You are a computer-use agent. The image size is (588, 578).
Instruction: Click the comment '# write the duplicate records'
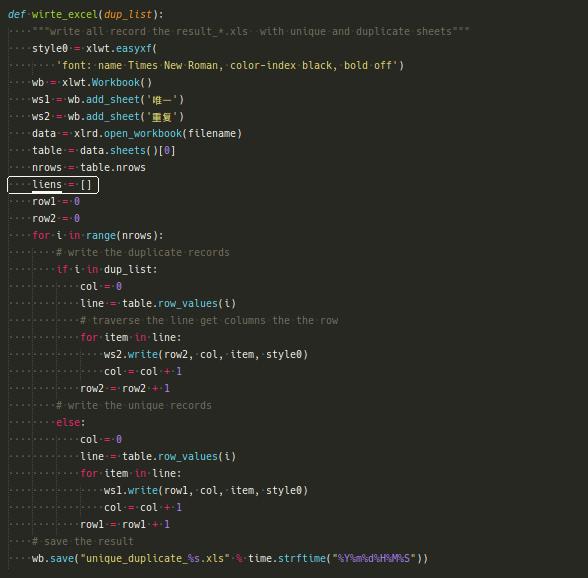point(143,252)
